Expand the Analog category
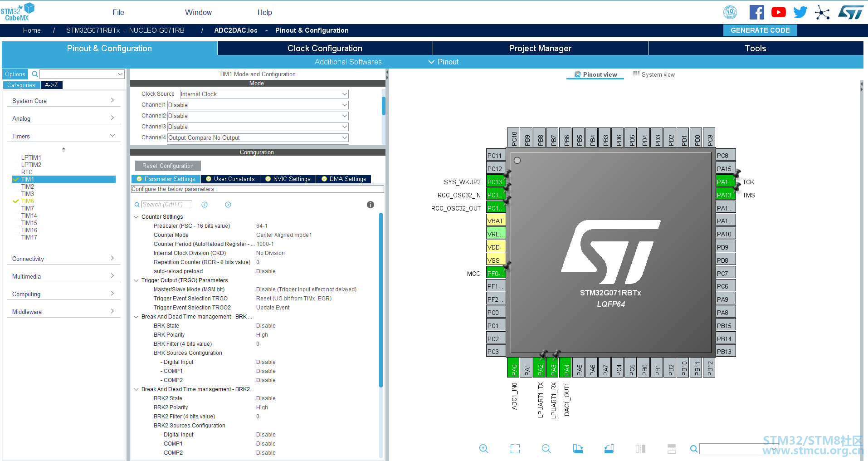Viewport: 868px width, 461px height. tap(63, 118)
